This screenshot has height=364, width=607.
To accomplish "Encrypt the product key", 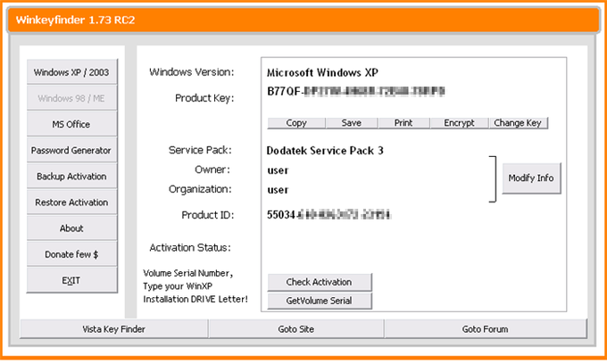I will pos(459,122).
